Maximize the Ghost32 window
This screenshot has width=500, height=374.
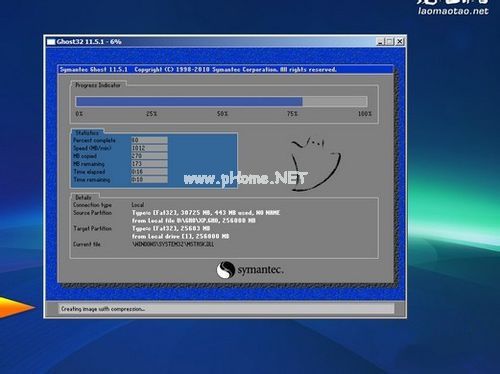390,42
